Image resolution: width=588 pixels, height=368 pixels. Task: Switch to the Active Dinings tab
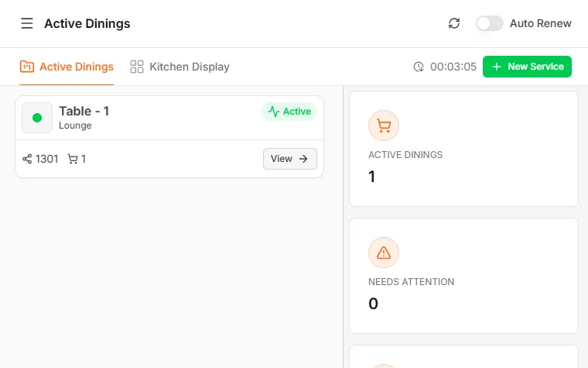[67, 67]
